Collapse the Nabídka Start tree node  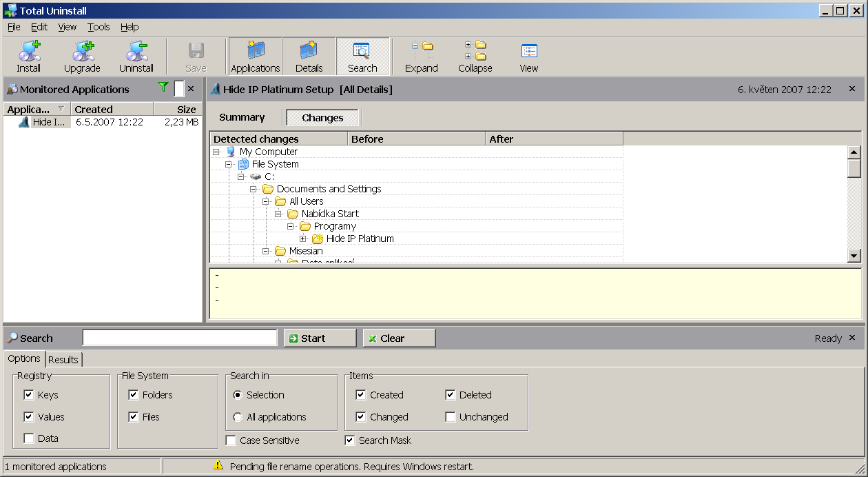click(x=278, y=214)
